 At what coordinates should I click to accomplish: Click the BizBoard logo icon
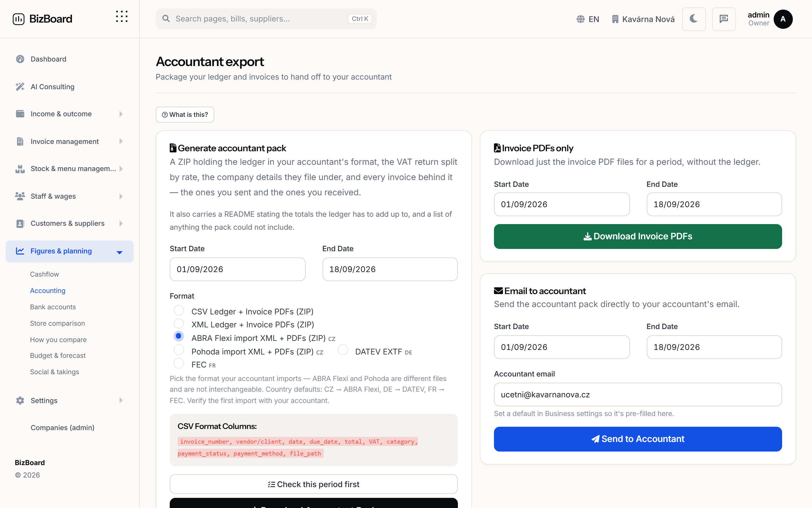18,19
